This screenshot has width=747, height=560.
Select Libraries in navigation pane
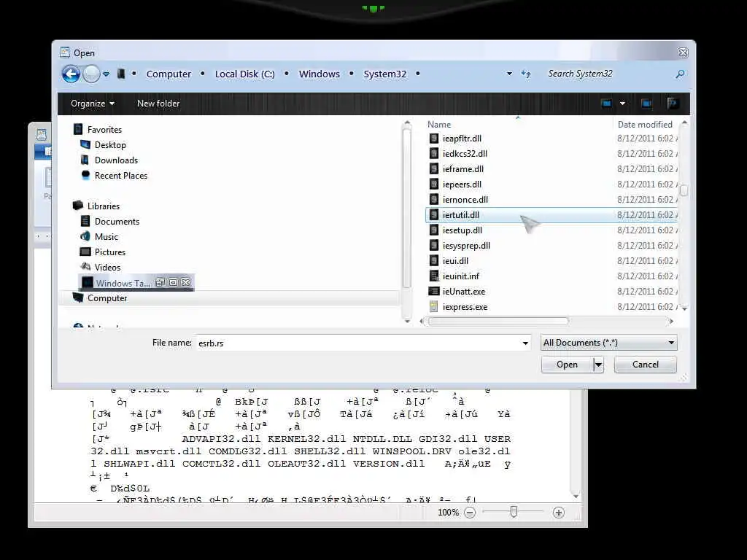tap(104, 206)
